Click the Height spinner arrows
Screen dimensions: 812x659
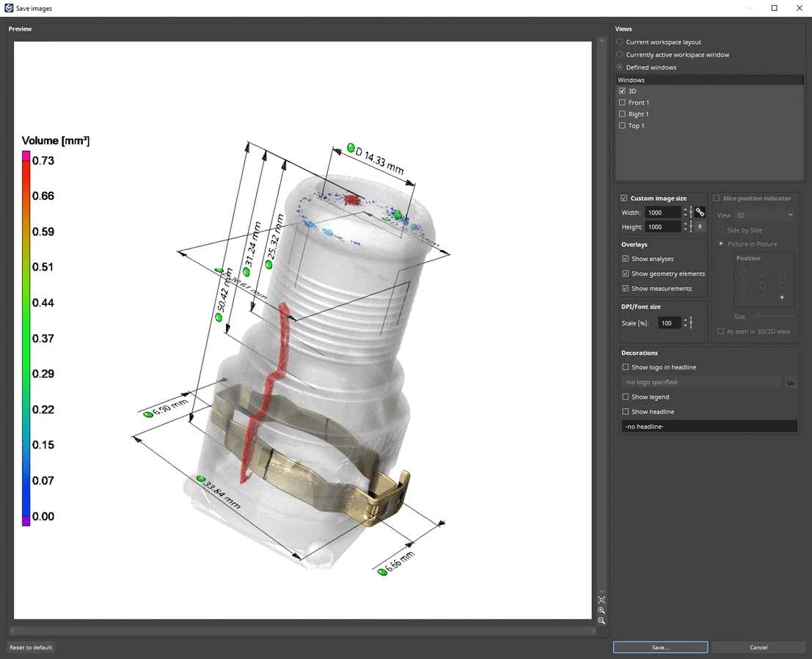click(685, 227)
